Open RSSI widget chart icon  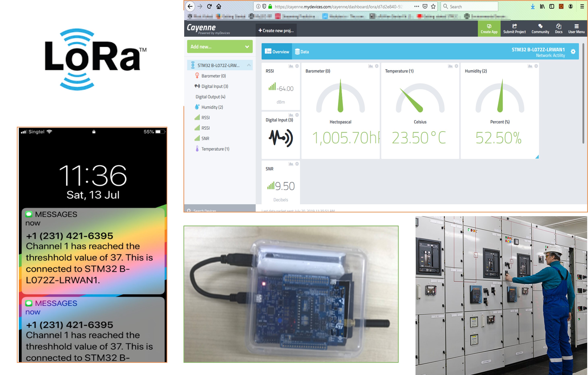tap(291, 66)
